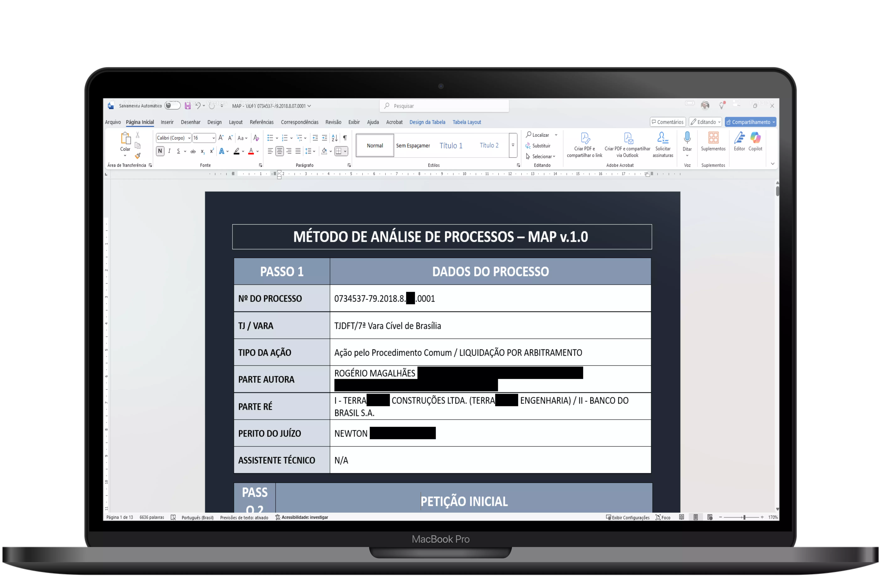The width and height of the screenshot is (882, 588).
Task: Open the font size 16 dropdown
Action: click(x=213, y=138)
